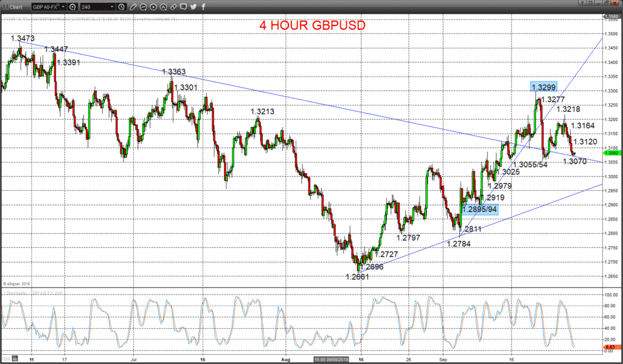Open the chart comment bubble icon
Image resolution: width=623 pixels, height=364 pixels.
[x=183, y=7]
